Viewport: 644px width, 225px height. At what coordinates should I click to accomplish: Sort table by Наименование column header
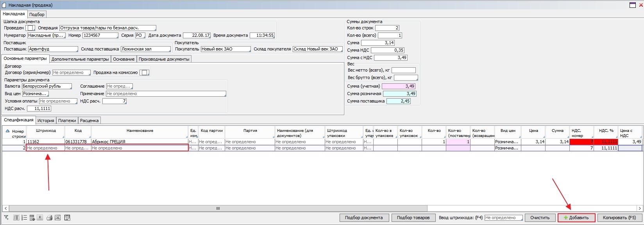pyautogui.click(x=140, y=131)
